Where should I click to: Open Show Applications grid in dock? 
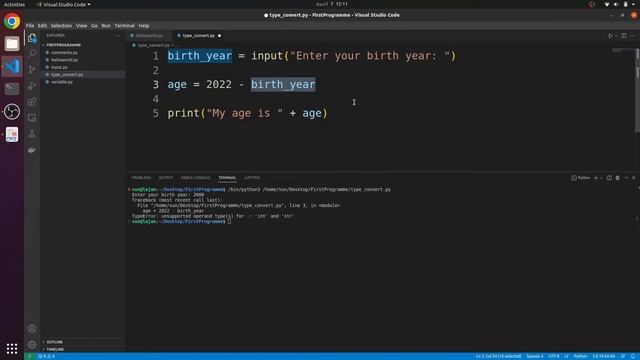point(12,348)
